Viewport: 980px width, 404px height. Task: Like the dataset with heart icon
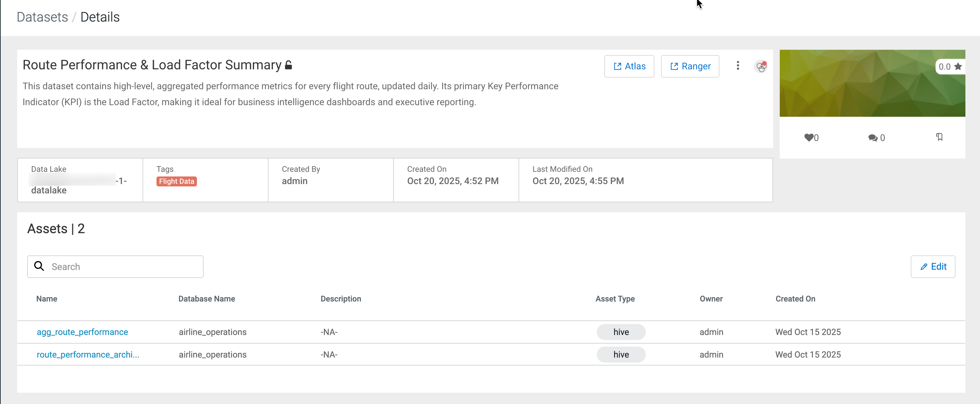[x=808, y=137]
